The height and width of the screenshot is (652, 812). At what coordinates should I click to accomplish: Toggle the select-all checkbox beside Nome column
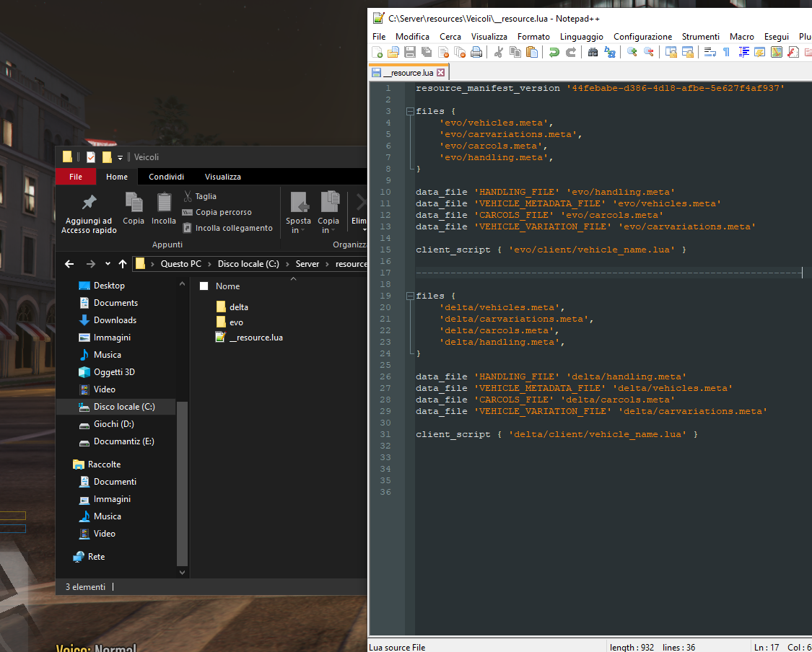(x=204, y=286)
